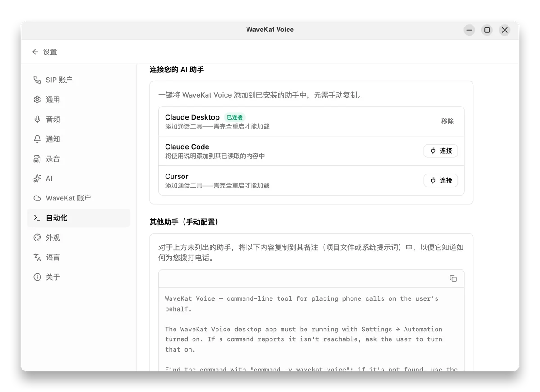Click the instruction paragraph beginning 对于上方未列出的助手
The image size is (540, 392).
311,253
